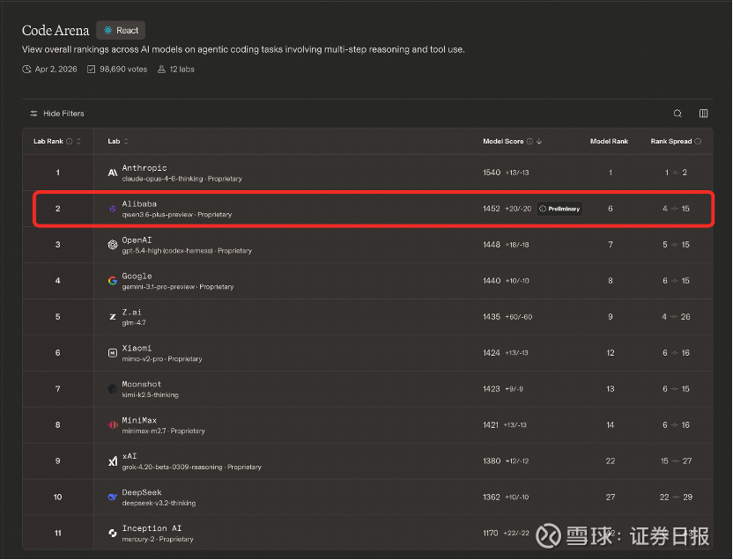Open the Preliminary badge on Alibaba row

559,209
